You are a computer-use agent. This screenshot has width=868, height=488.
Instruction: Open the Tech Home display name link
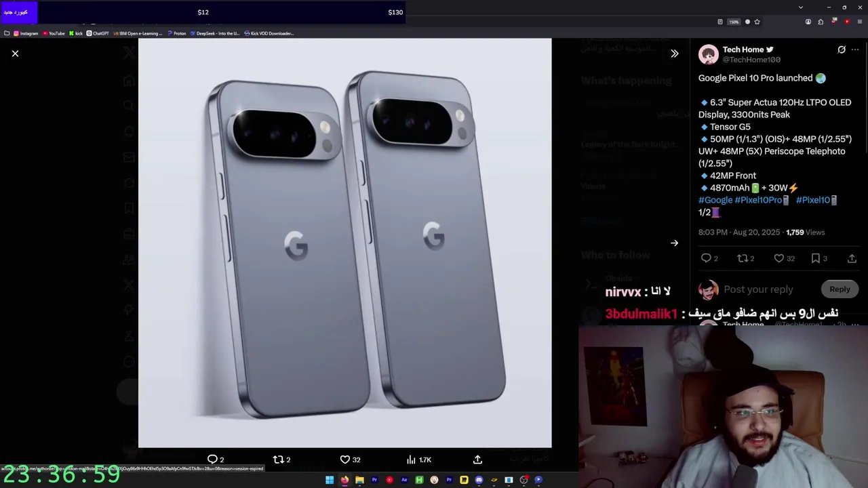(743, 49)
